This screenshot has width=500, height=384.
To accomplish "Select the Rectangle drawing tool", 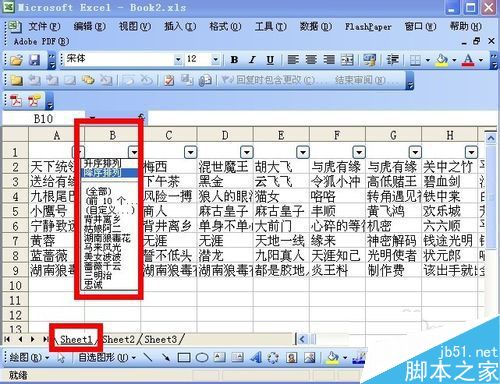I will point(184,358).
